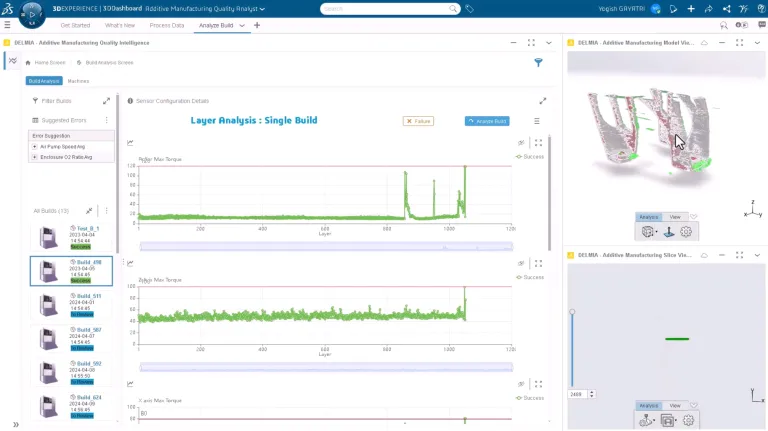Toggle visibility on X axis Max Torque chart
This screenshot has height=431, width=768.
click(521, 384)
